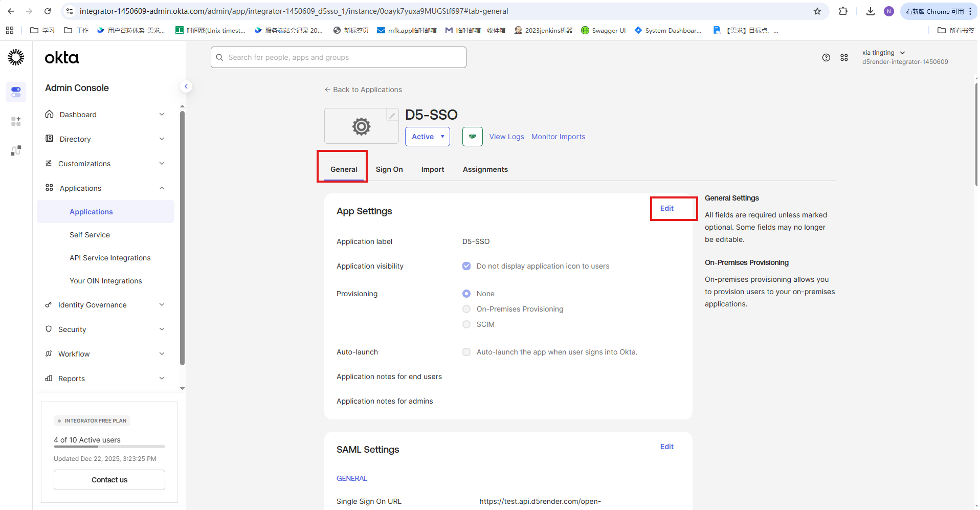Bookmark this page with the star icon
This screenshot has width=980, height=510.
coord(817,11)
